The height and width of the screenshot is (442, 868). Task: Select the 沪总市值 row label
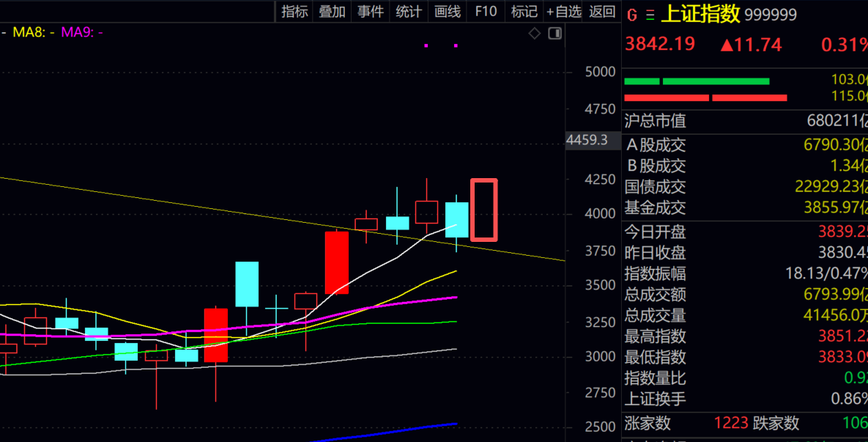coord(656,121)
